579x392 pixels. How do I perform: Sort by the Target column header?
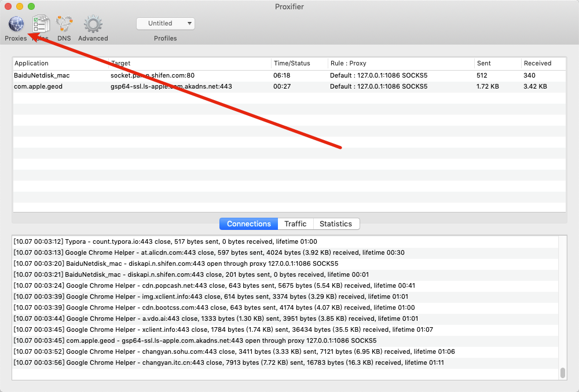[190, 63]
